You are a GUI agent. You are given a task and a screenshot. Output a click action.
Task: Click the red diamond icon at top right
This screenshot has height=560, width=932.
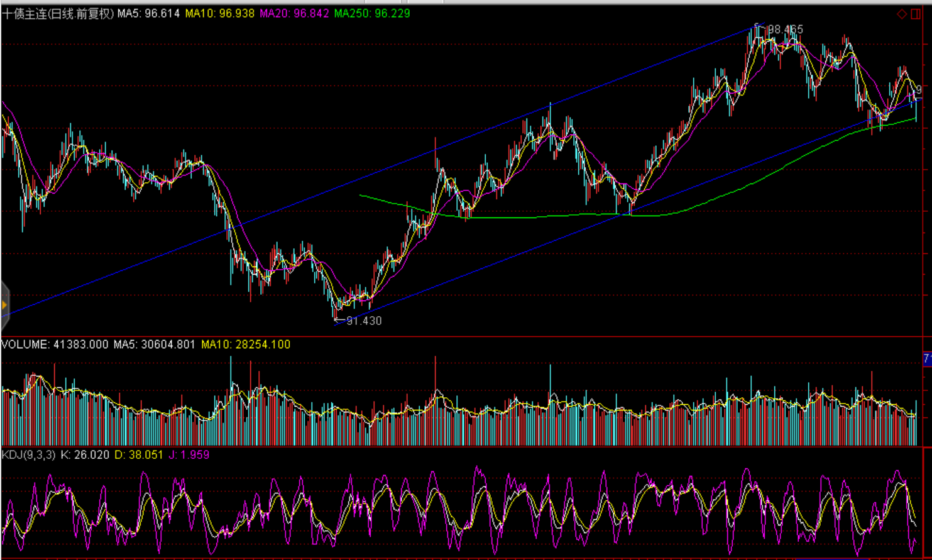point(902,14)
